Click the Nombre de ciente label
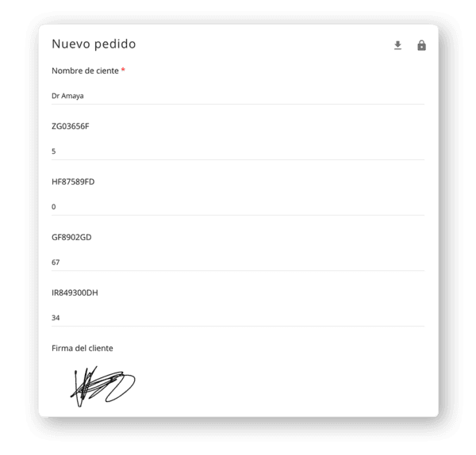 point(85,71)
